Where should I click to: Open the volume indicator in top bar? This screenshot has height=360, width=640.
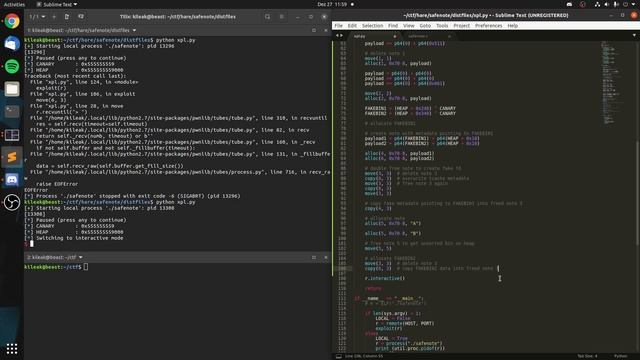coord(607,4)
